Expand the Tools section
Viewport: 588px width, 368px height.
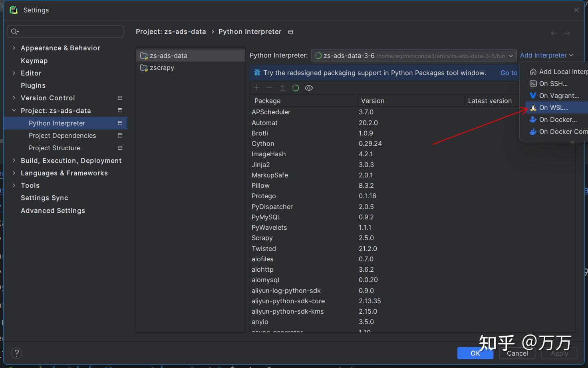coord(14,185)
